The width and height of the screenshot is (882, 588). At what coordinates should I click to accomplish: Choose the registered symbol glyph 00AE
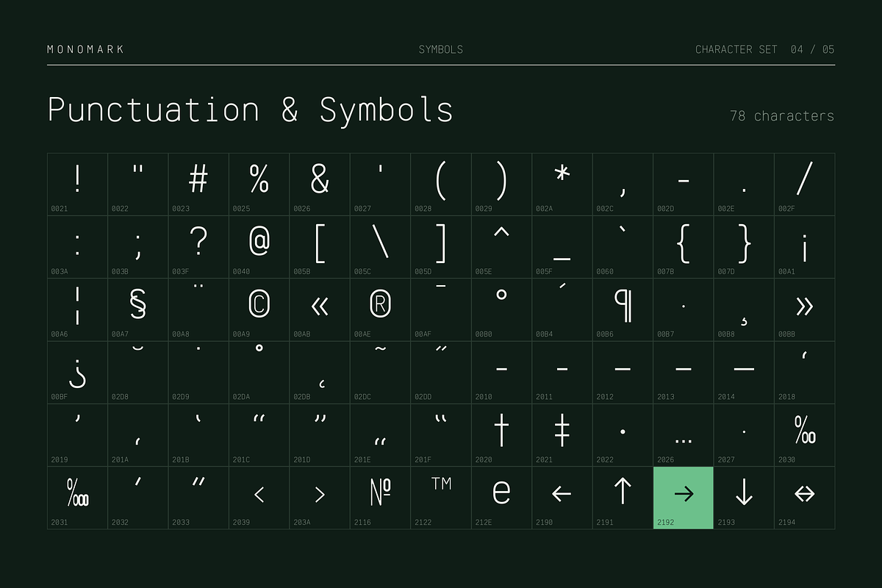pos(380,309)
